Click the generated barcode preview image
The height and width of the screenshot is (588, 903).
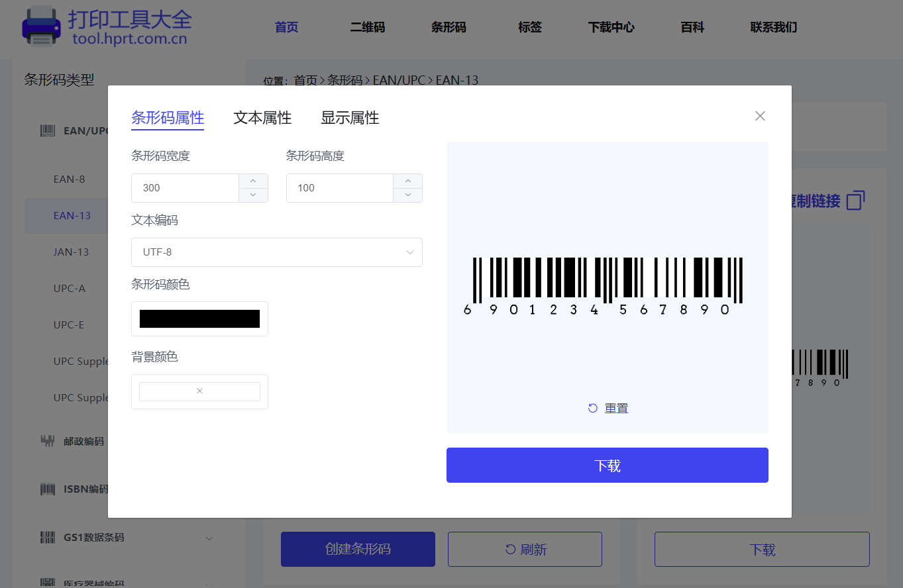click(603, 287)
